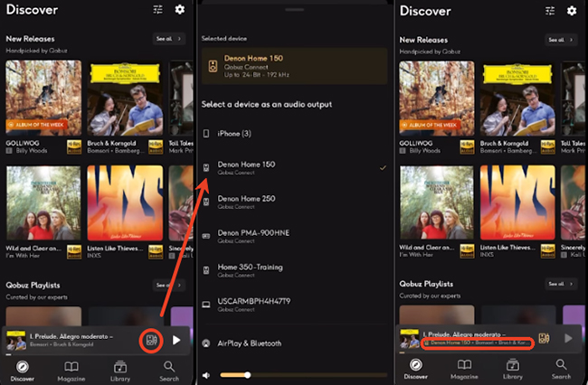See all Qobuz Playlists on left screen
Viewport: 588px width, 385px height.
click(169, 285)
